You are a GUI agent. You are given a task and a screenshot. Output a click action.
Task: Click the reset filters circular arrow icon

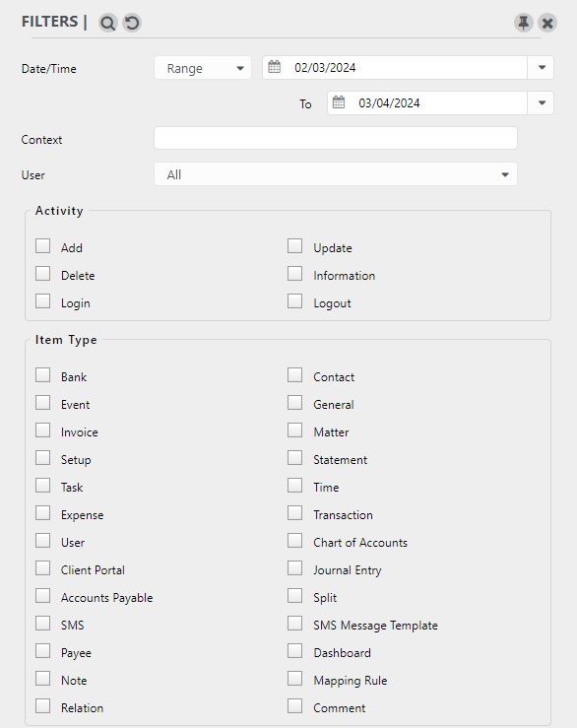[x=132, y=23]
